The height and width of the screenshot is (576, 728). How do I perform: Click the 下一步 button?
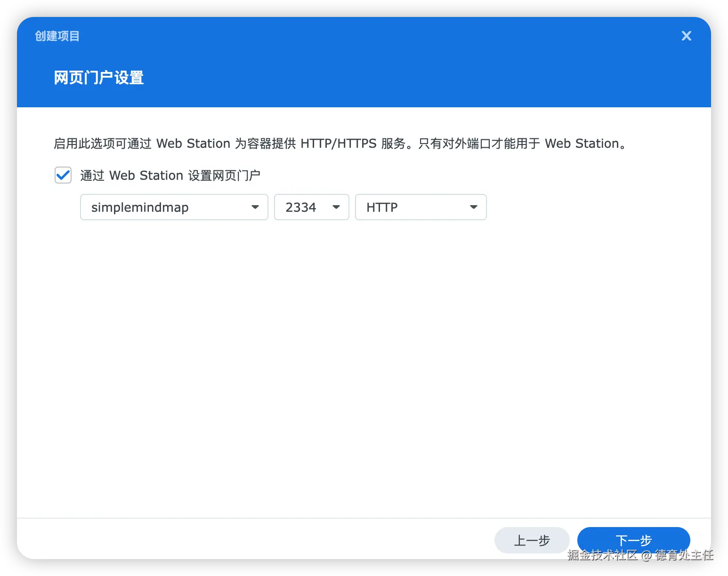pos(634,540)
